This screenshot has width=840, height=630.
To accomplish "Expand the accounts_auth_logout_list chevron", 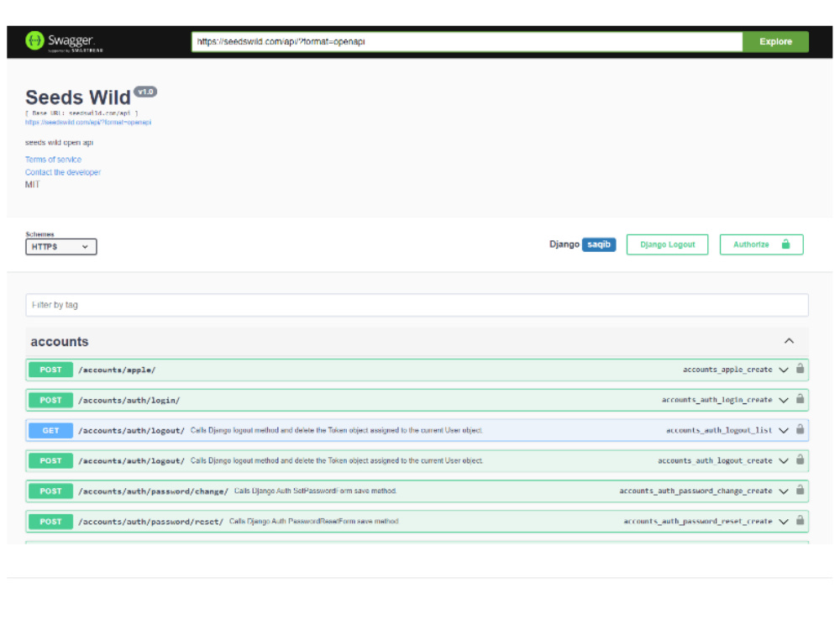I will point(784,431).
